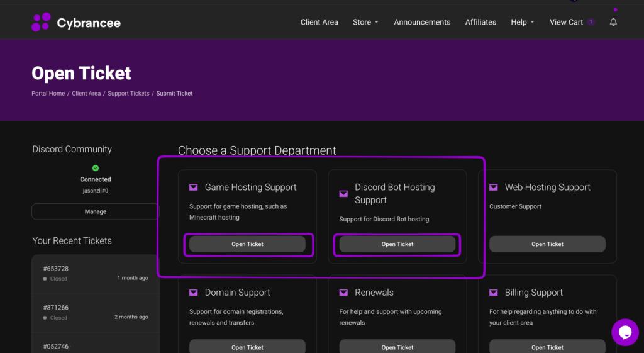Open Affiliates page

pyautogui.click(x=480, y=22)
